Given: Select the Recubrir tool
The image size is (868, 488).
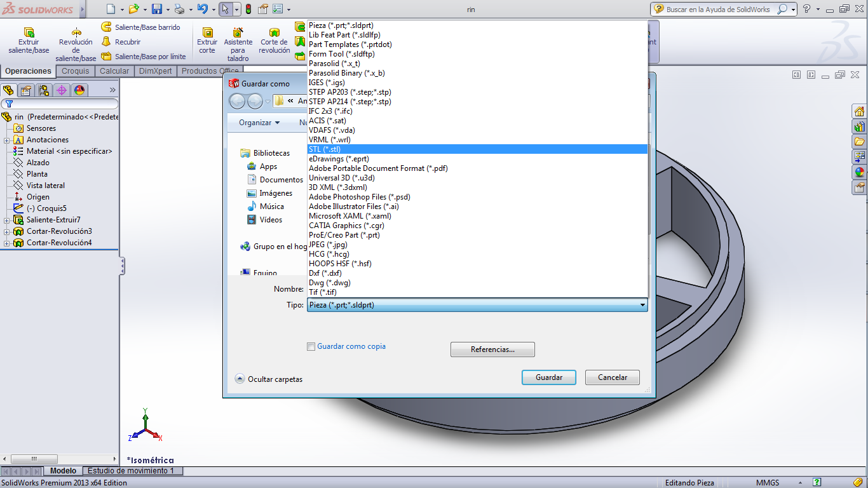Looking at the screenshot, I should [121, 42].
